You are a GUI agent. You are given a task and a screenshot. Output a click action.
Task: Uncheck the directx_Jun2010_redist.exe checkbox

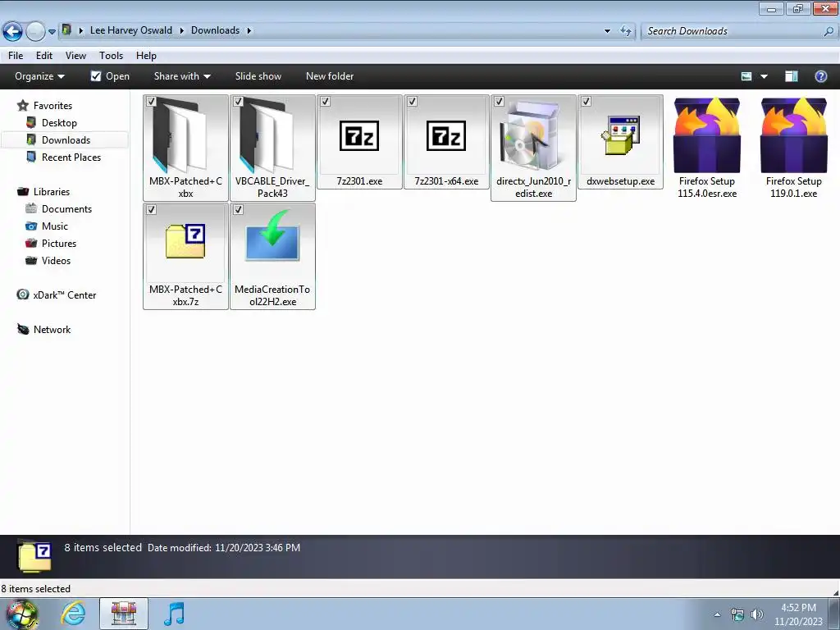(500, 101)
